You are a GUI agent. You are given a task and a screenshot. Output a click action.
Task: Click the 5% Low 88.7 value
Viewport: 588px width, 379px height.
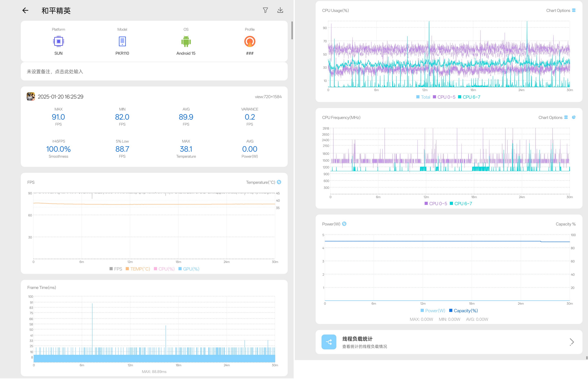[122, 149]
